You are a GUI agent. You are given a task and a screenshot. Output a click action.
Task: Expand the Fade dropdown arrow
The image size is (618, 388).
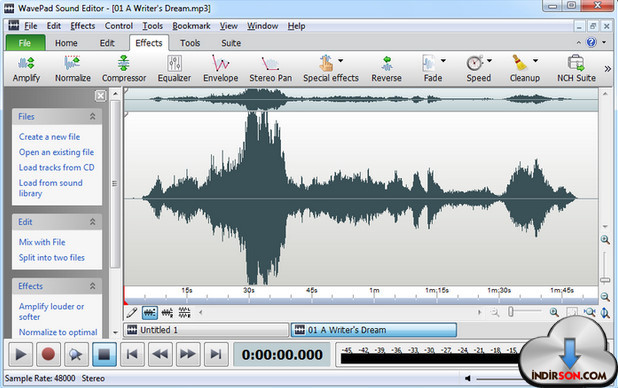pyautogui.click(x=443, y=61)
